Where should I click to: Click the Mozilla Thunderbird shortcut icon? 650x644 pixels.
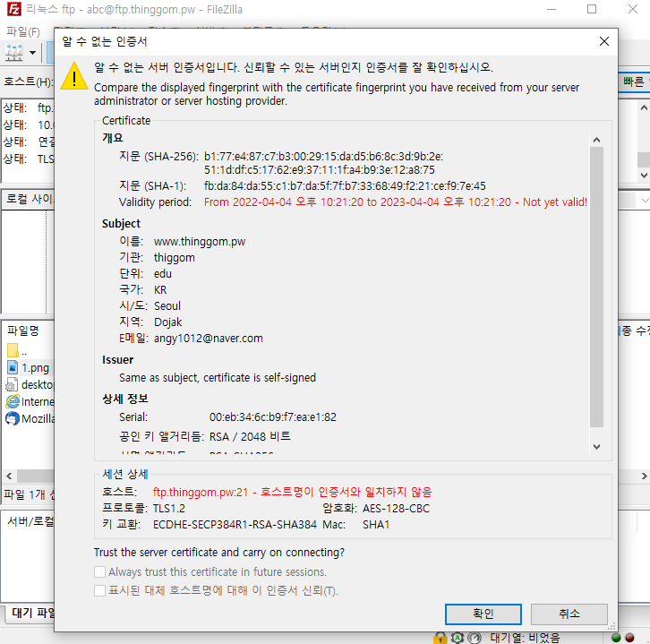13,418
